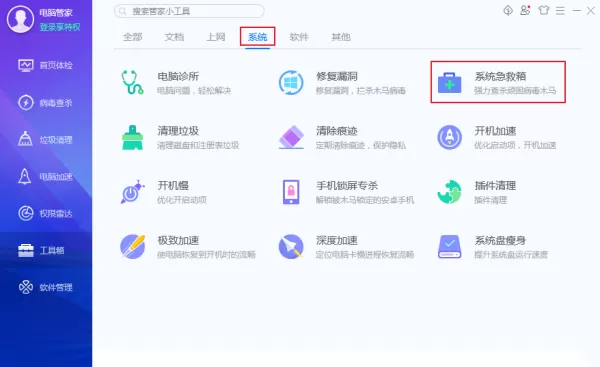This screenshot has height=367, width=600.
Task: Click description 提升系统盘运行速度
Action: pyautogui.click(x=511, y=254)
